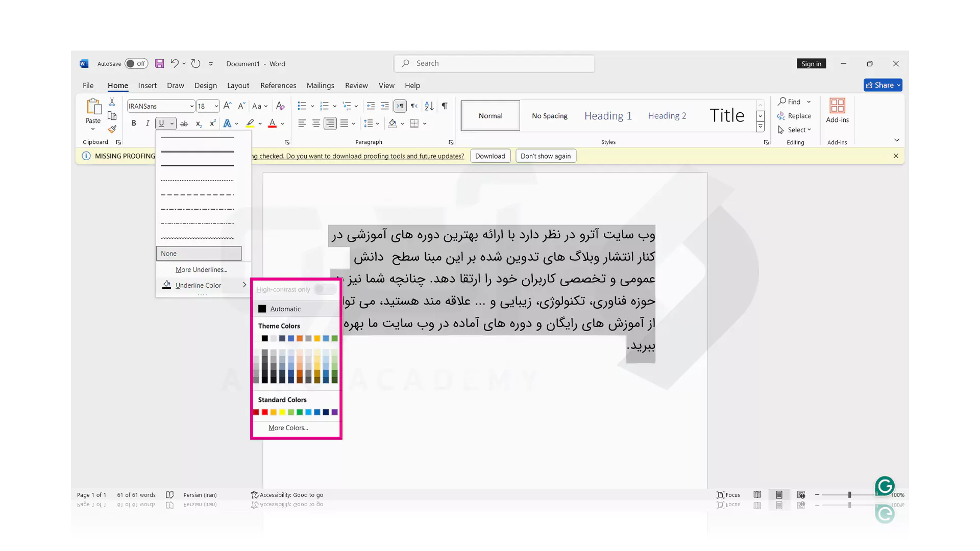This screenshot has width=980, height=551.
Task: Click the Paste clipboard icon
Action: click(93, 107)
